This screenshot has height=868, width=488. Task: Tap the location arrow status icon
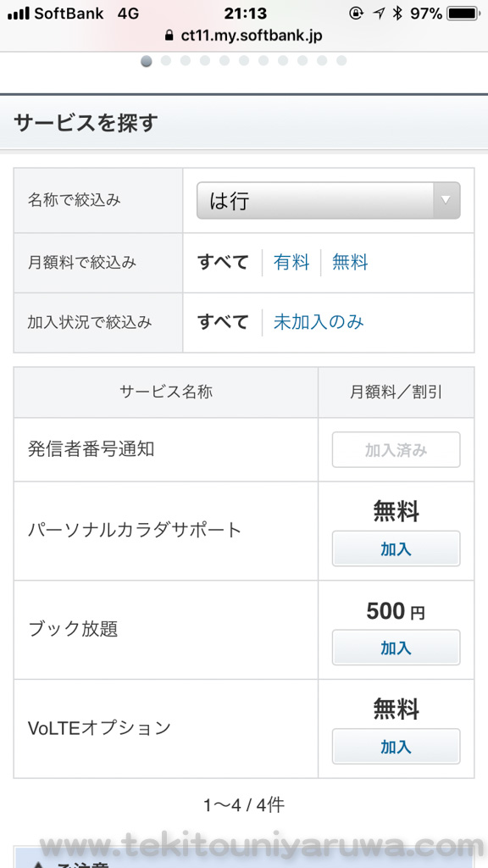379,14
